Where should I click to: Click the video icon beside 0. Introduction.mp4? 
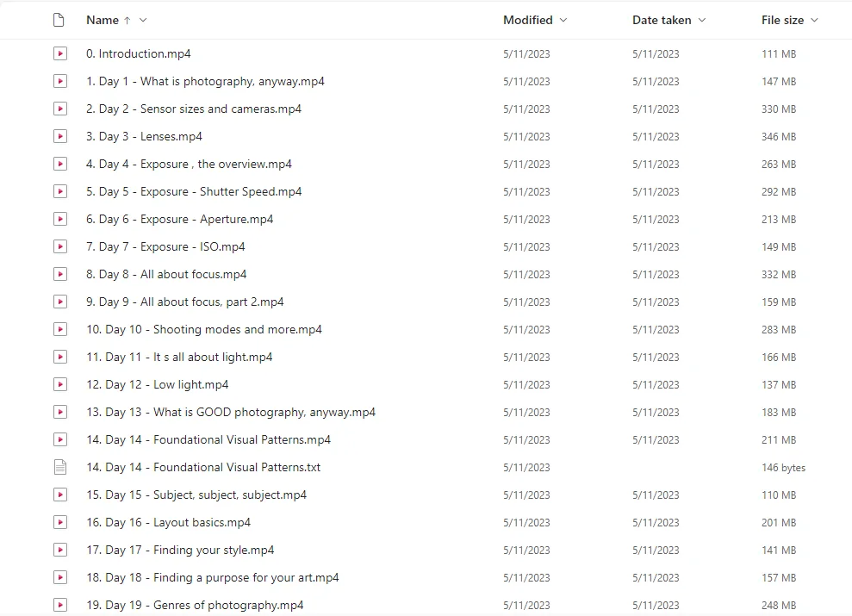tap(59, 53)
